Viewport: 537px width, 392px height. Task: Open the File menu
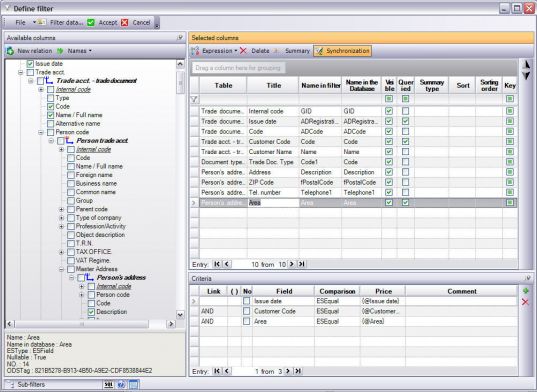coord(21,23)
